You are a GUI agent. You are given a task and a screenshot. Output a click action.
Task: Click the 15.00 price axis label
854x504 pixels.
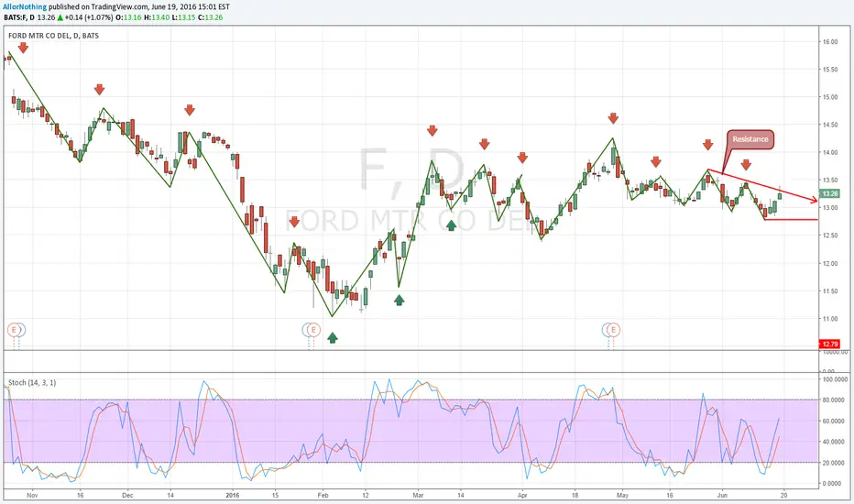coord(830,97)
